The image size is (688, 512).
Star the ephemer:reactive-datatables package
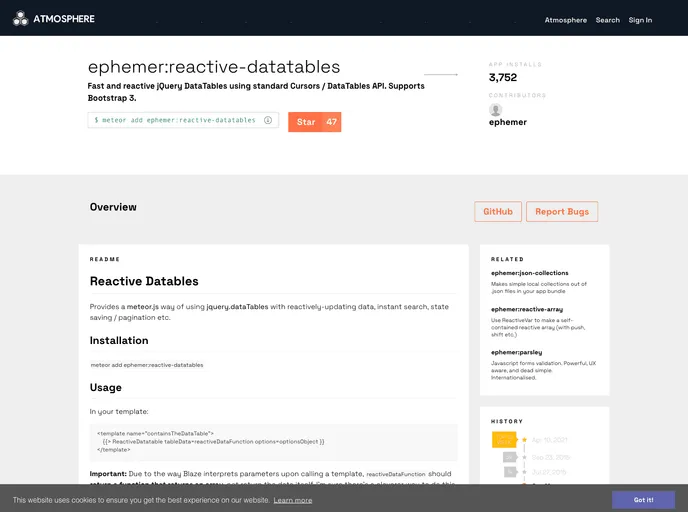306,122
